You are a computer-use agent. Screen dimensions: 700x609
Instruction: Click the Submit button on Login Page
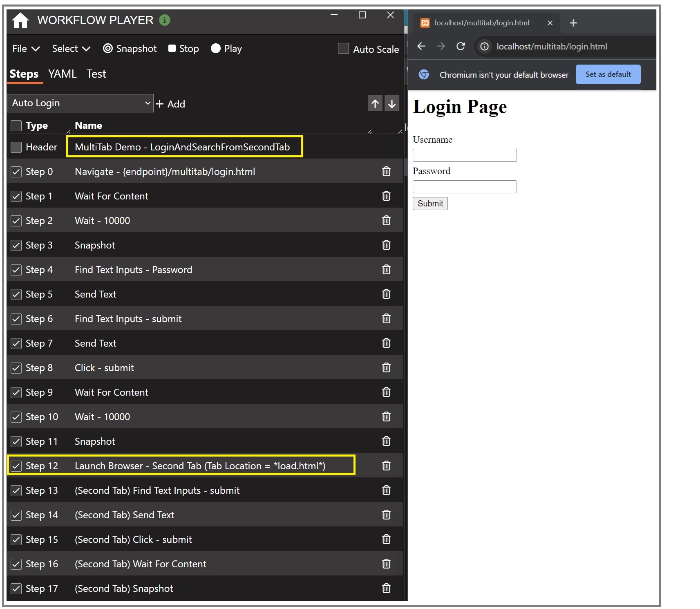coord(430,204)
